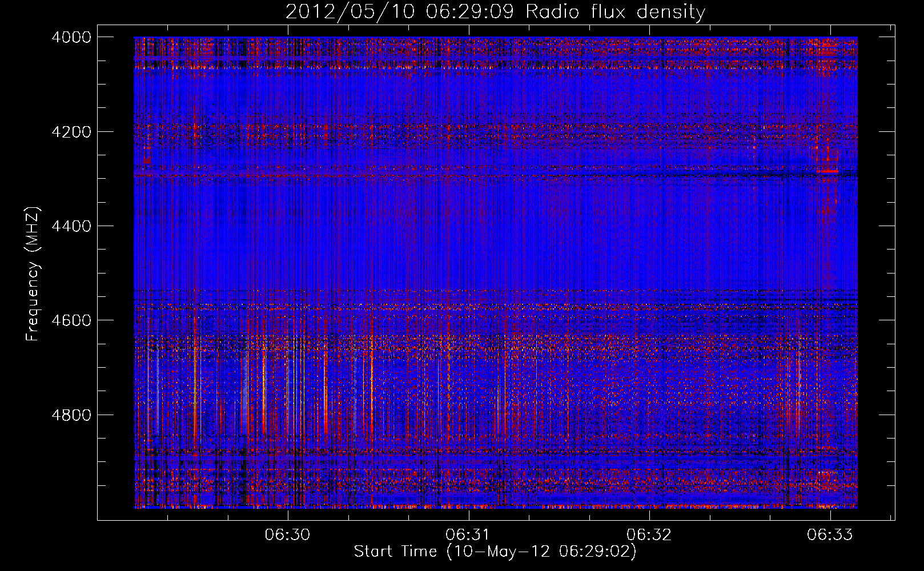This screenshot has height=571, width=924.
Task: Click the 06:33 time tick label
Action: pyautogui.click(x=830, y=534)
